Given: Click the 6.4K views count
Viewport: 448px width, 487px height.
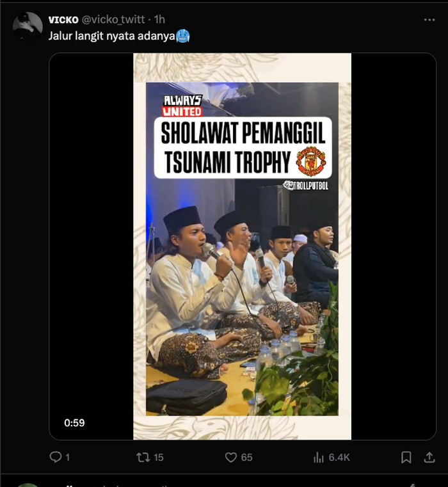Looking at the screenshot, I should click(339, 457).
